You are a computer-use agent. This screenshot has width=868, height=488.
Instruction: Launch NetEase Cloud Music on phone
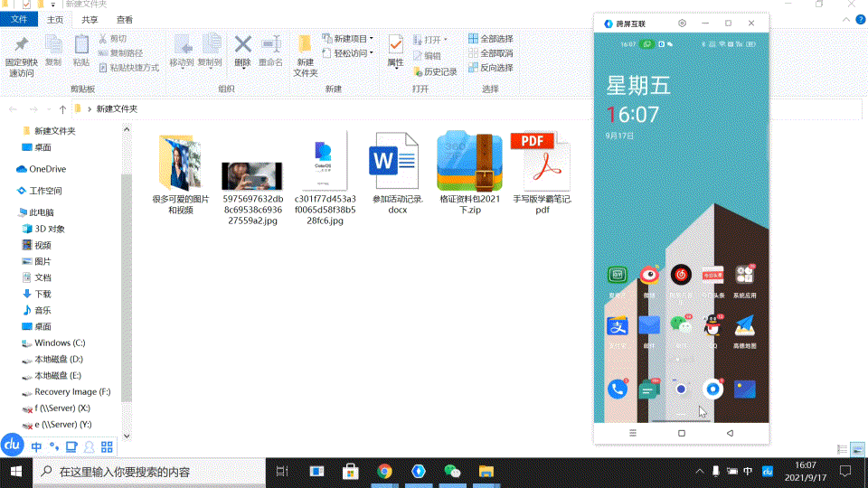(x=681, y=275)
